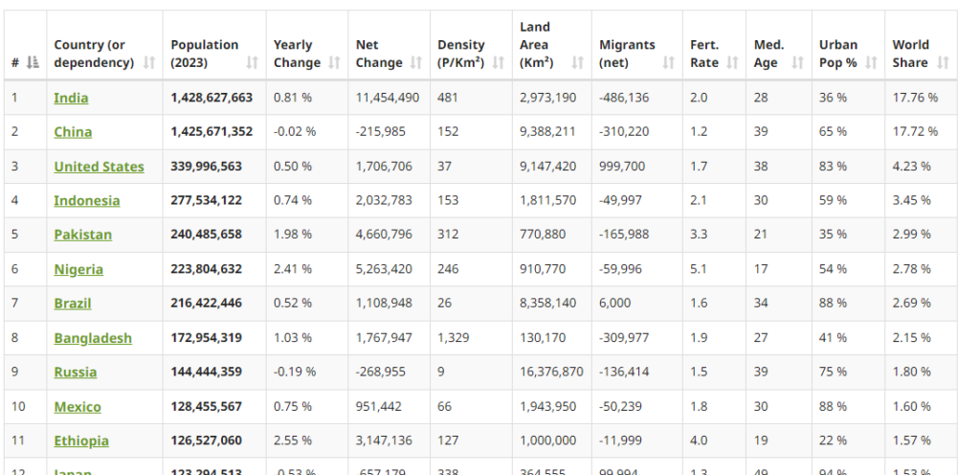
Task: Click sort arrows beside Fert. Rate
Action: (732, 62)
